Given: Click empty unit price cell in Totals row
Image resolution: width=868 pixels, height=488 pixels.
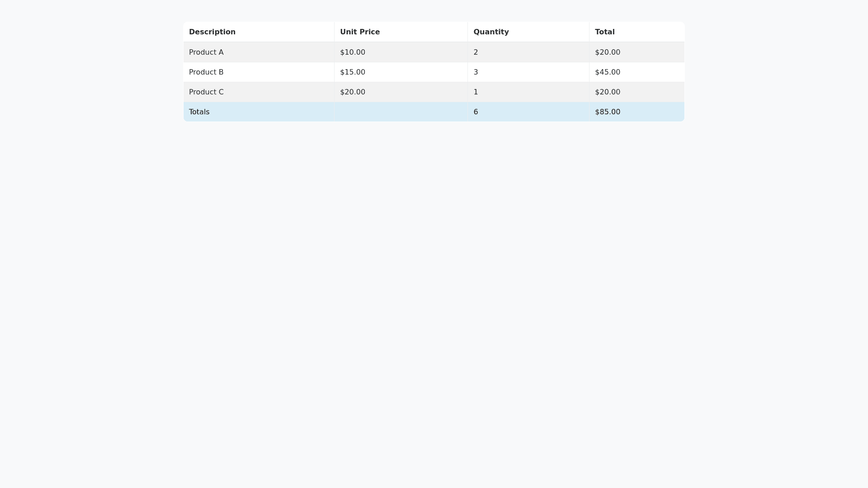Looking at the screenshot, I should pyautogui.click(x=401, y=112).
